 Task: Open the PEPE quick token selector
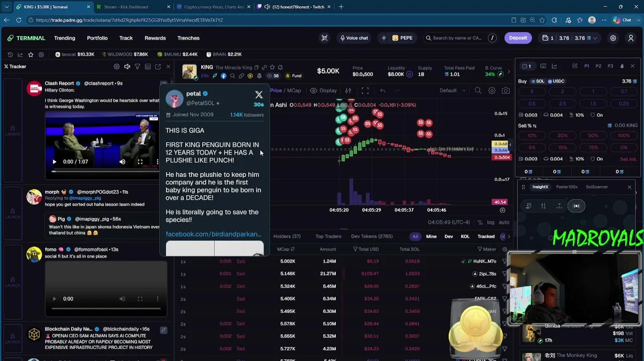[x=402, y=38]
